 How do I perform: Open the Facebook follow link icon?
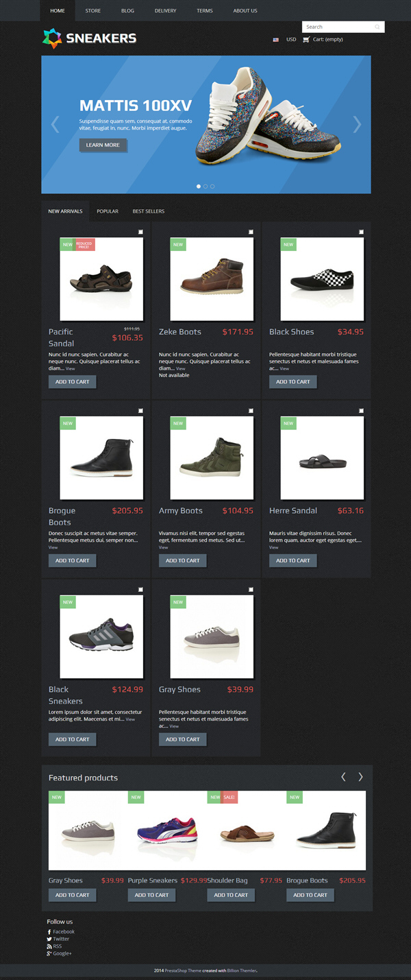point(49,932)
